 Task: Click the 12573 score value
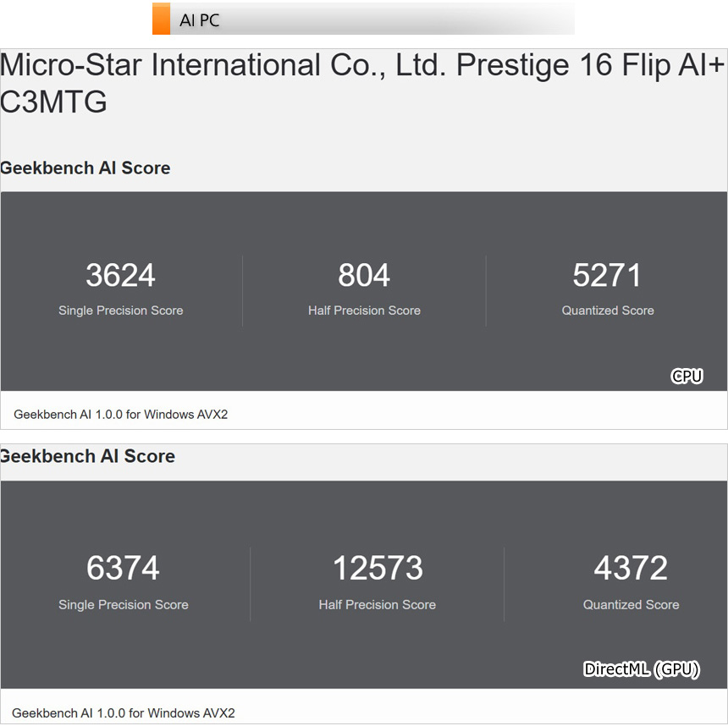(377, 568)
